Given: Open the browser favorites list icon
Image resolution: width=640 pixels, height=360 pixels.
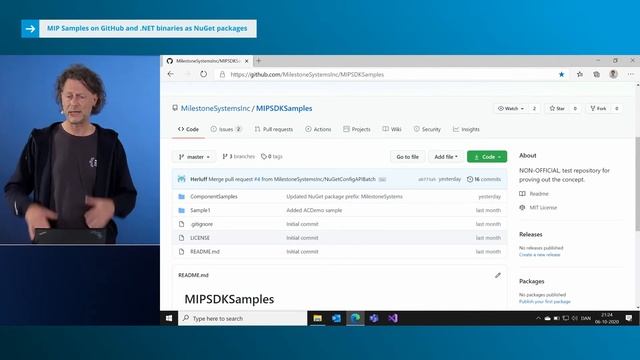Looking at the screenshot, I should [580, 74].
